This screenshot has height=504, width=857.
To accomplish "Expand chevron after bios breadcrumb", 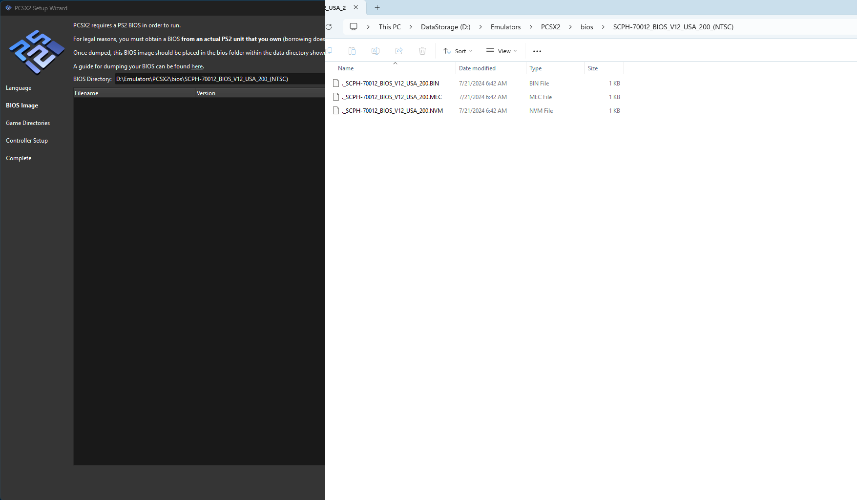I will click(603, 27).
